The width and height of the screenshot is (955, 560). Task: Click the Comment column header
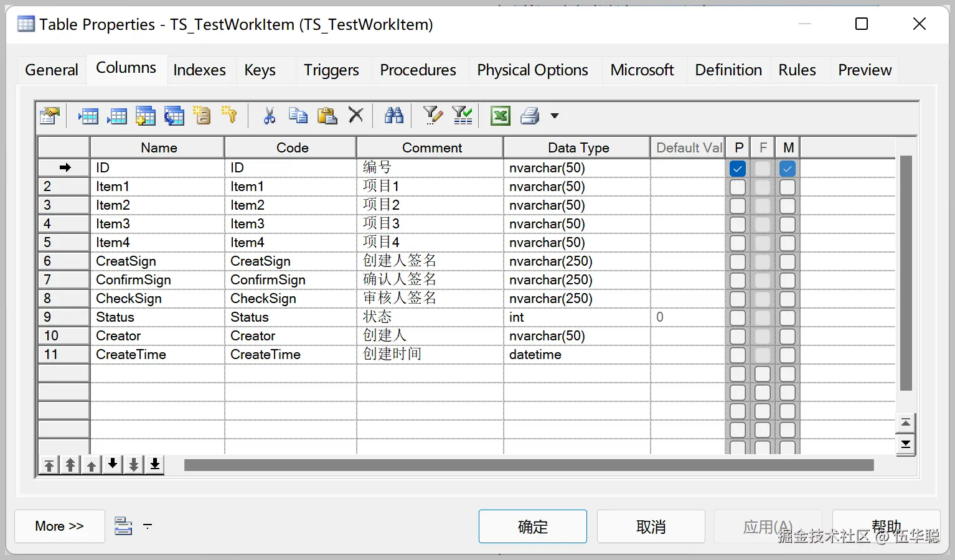coord(431,147)
